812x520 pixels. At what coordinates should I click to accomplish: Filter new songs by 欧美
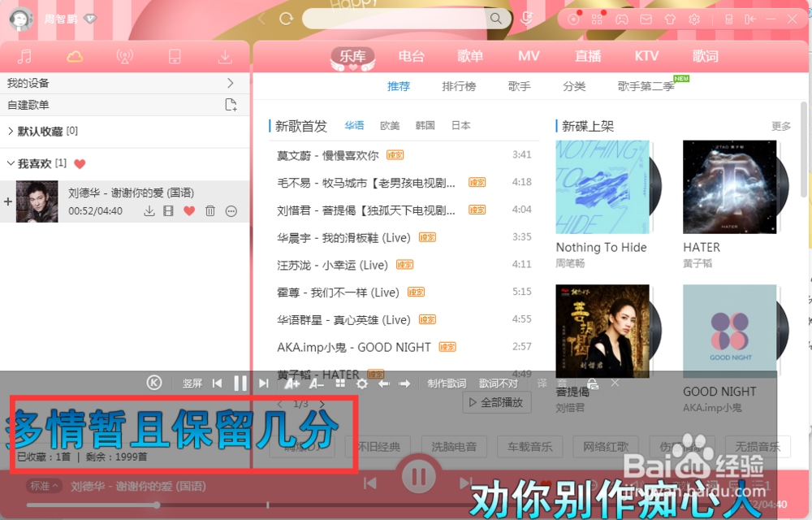pyautogui.click(x=390, y=125)
